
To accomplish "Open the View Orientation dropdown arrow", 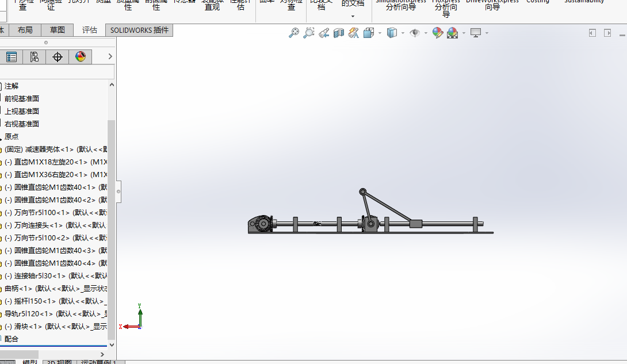I will (x=380, y=33).
